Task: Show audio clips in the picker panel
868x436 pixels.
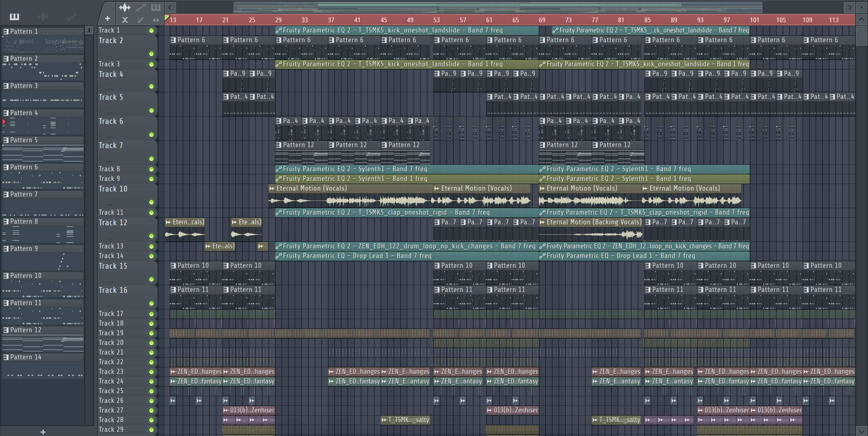Action: tap(43, 17)
